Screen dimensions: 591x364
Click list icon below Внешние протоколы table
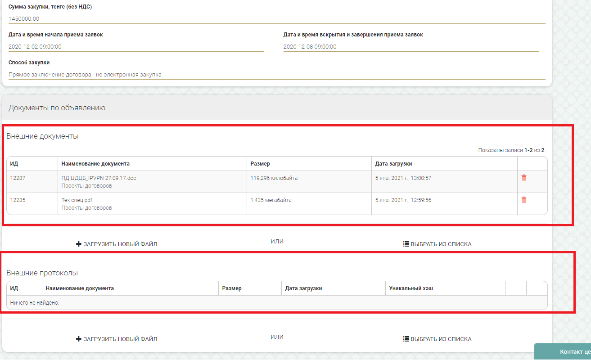click(x=406, y=339)
